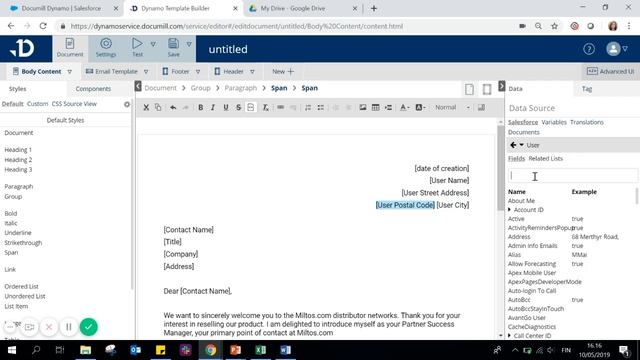Screen dimensions: 640x360
Task: Focus the field search input box
Action: (x=573, y=176)
